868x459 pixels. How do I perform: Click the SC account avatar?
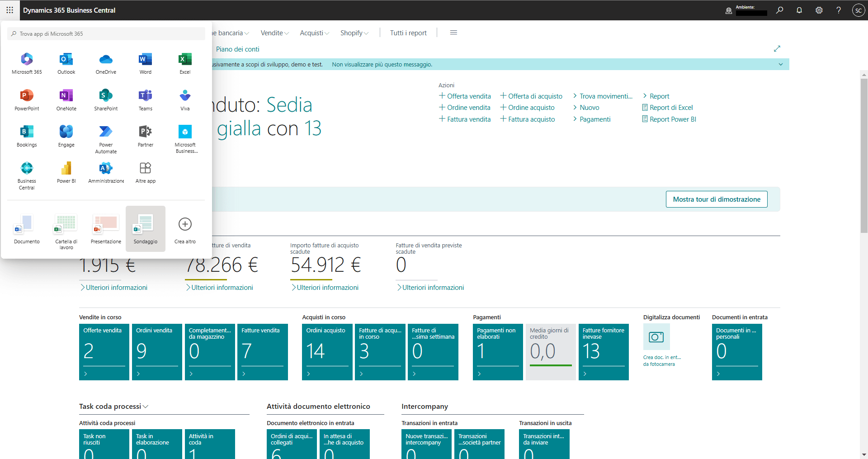(858, 10)
